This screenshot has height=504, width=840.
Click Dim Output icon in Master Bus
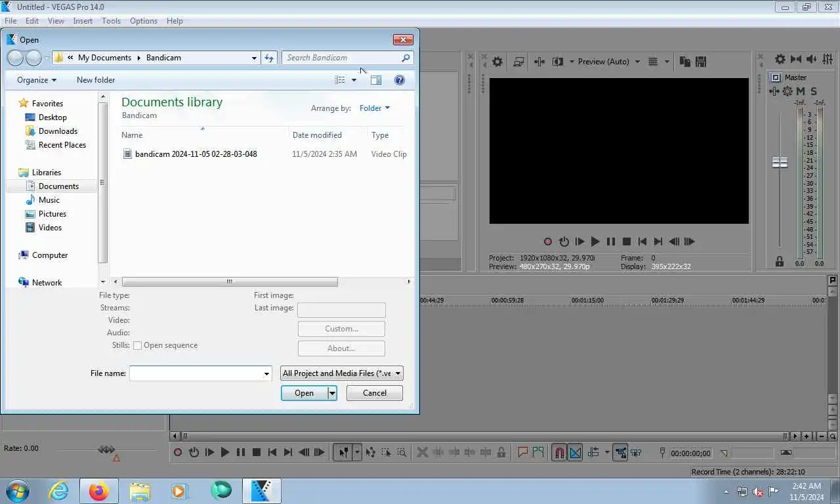(x=810, y=59)
